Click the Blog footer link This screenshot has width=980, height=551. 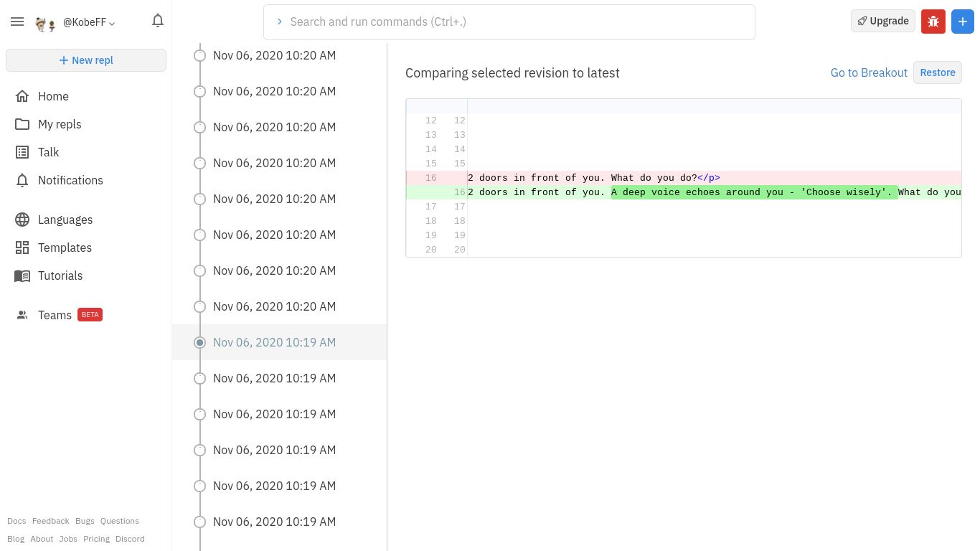click(x=16, y=539)
